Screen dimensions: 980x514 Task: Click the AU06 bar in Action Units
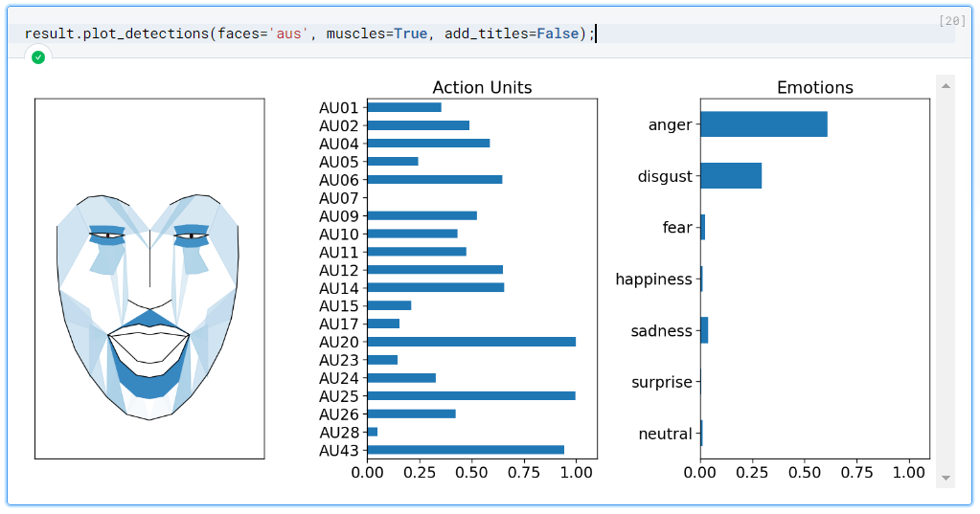coord(434,179)
